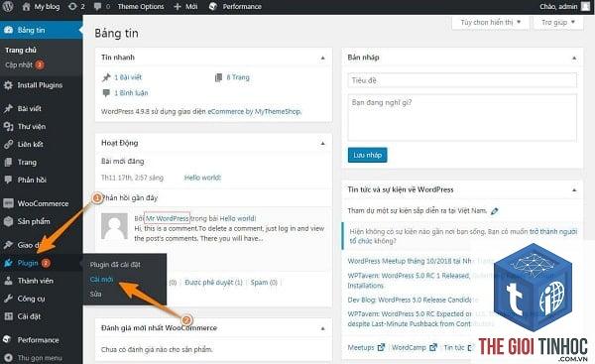595x364 pixels.
Task: Select Bảng tin in sidebar
Action: (x=41, y=30)
